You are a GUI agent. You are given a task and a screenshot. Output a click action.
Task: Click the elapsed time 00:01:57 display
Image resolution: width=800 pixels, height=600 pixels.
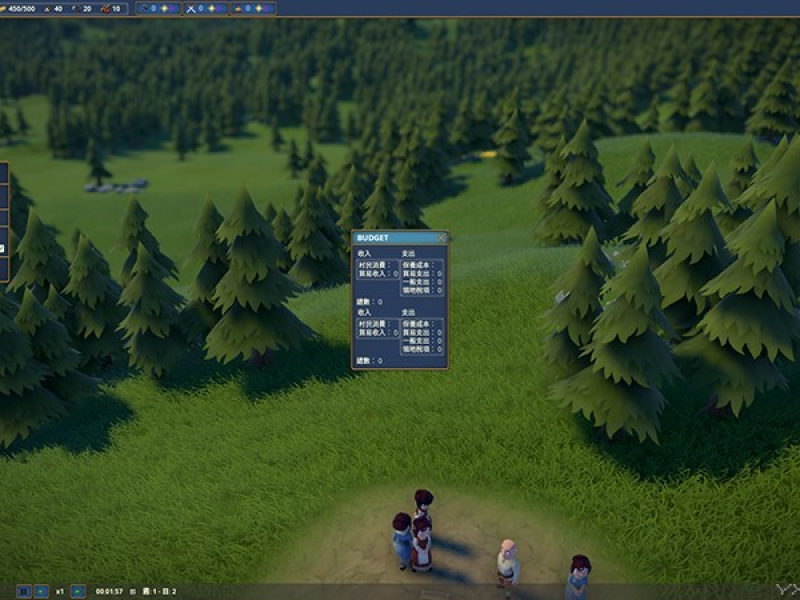[108, 591]
